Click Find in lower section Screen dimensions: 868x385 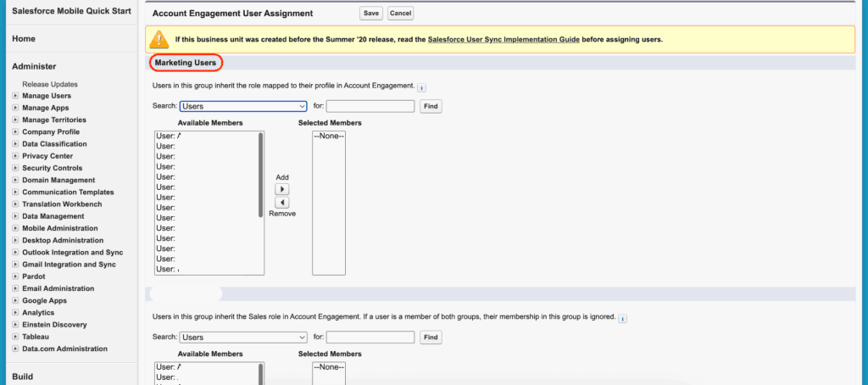(x=431, y=338)
